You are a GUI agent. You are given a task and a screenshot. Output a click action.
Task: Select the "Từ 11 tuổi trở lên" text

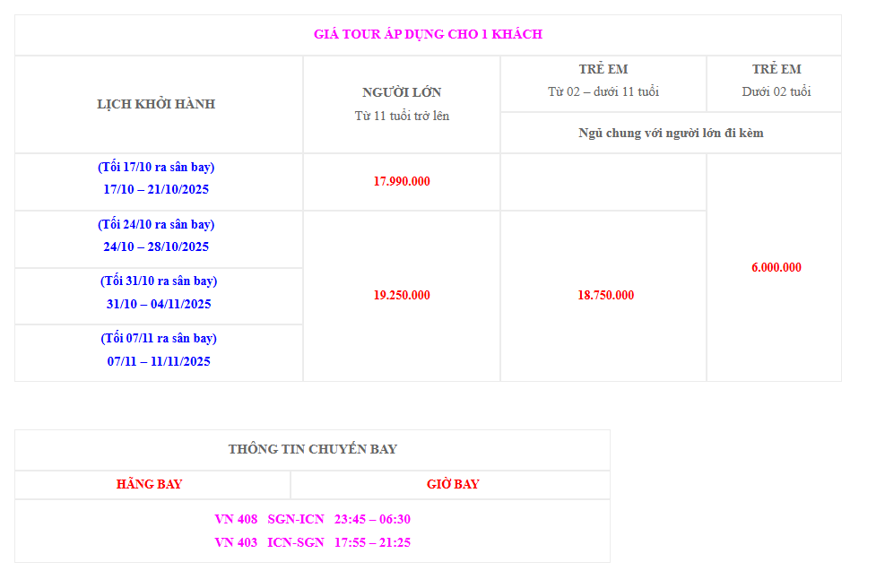(402, 116)
